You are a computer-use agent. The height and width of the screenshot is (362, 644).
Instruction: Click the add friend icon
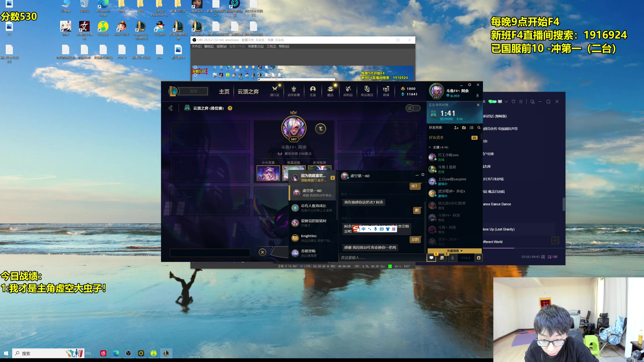tap(456, 128)
